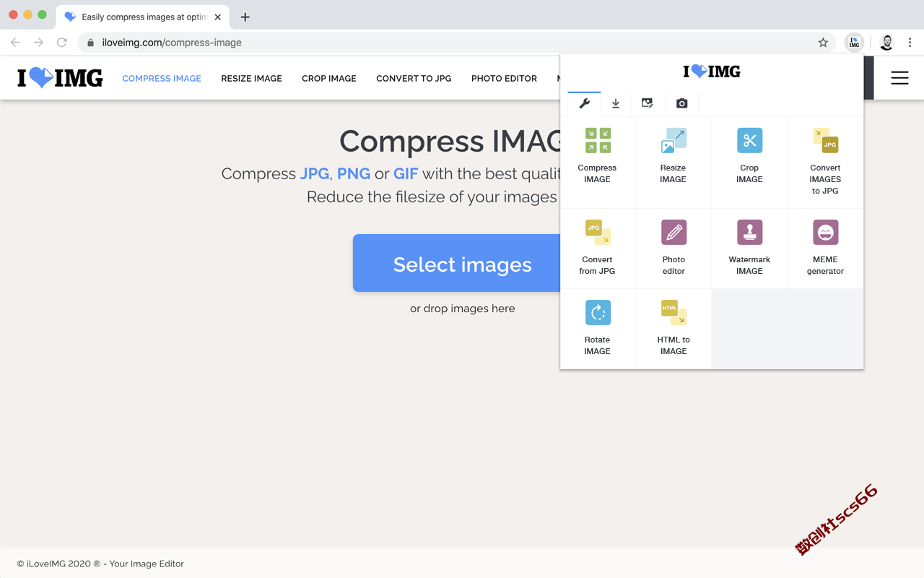Open PHOTO EDITOR in site navigation
This screenshot has width=924, height=578.
pyautogui.click(x=504, y=78)
